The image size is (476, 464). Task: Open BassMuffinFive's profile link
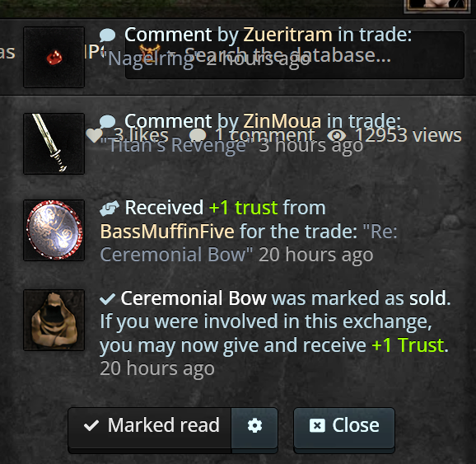167,232
